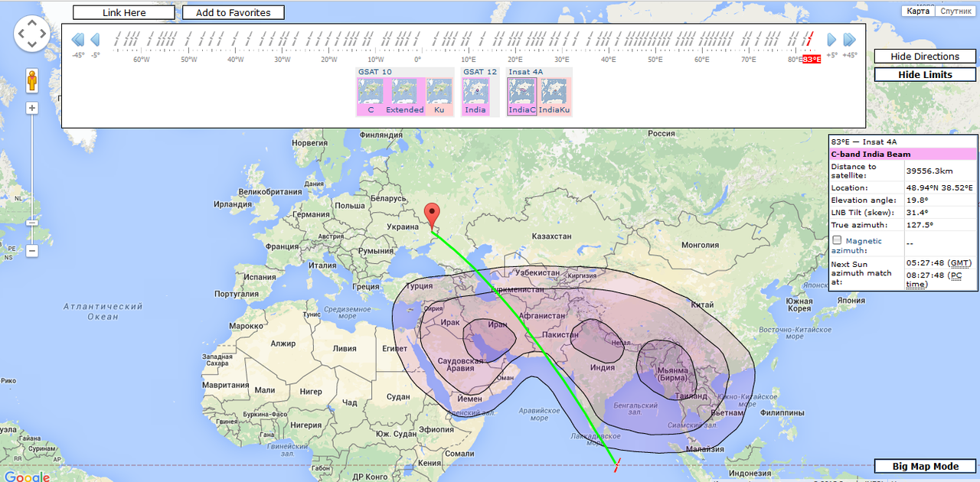
Task: Shift satellite arc 5 degrees east
Action: [832, 40]
